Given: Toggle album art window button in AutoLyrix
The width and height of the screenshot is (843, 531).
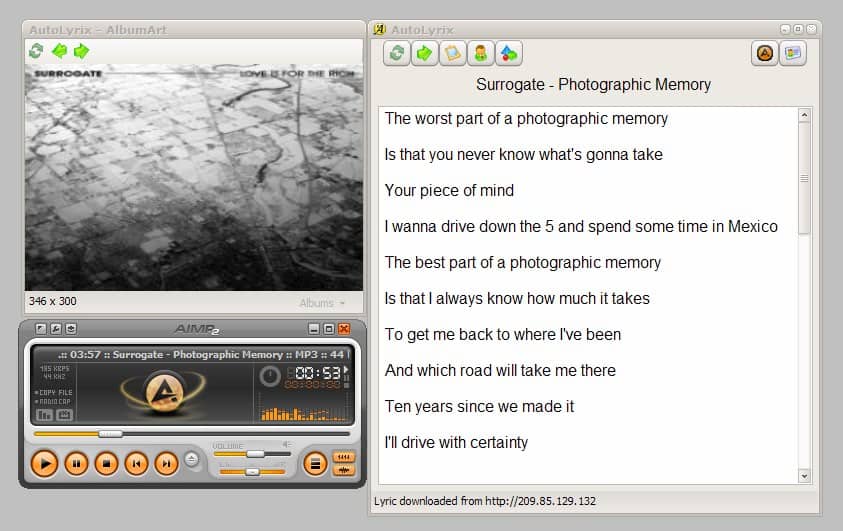Looking at the screenshot, I should (793, 53).
